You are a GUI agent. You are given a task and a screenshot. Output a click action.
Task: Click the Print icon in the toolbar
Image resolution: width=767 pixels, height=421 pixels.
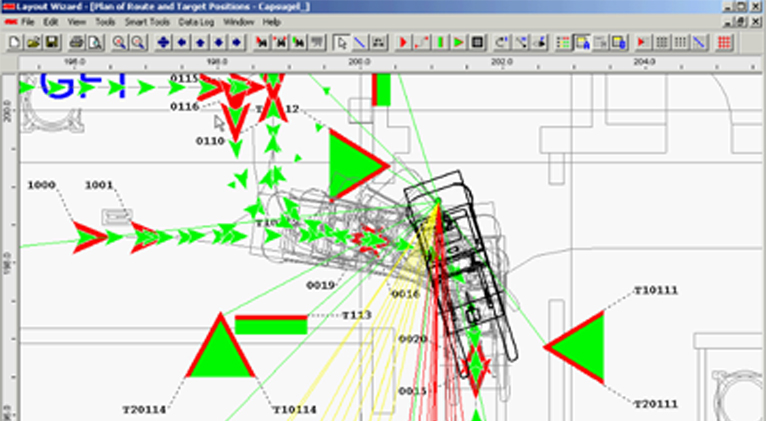click(76, 42)
